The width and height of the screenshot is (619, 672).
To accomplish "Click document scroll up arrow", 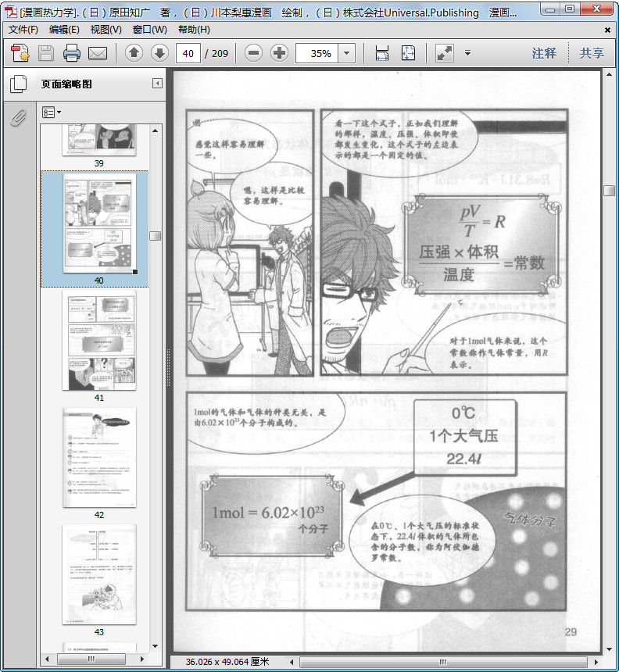I will (x=609, y=74).
